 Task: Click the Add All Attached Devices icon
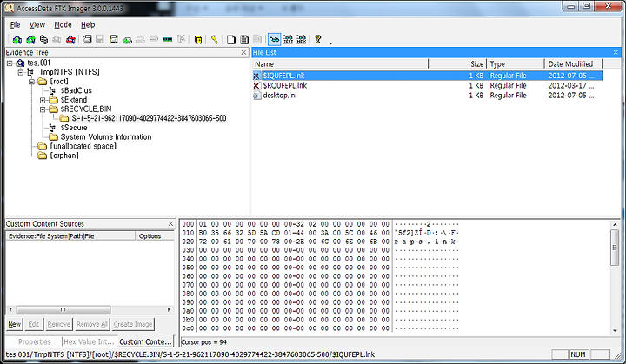click(30, 39)
